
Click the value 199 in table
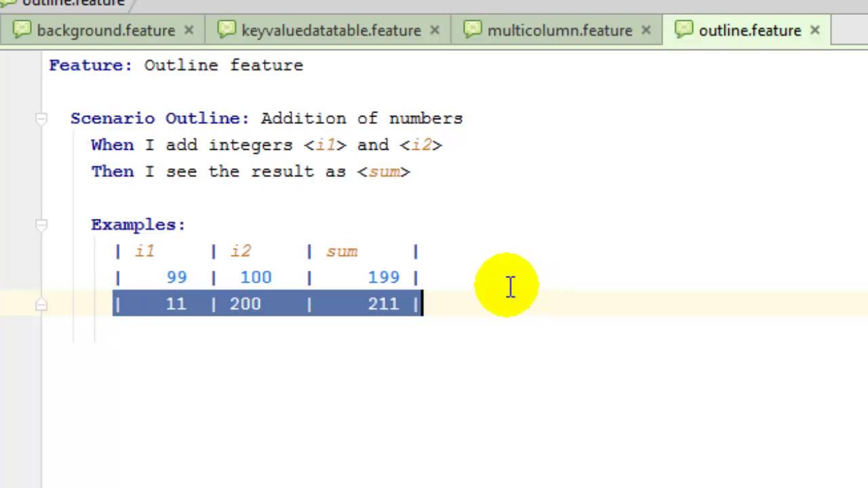click(x=384, y=277)
